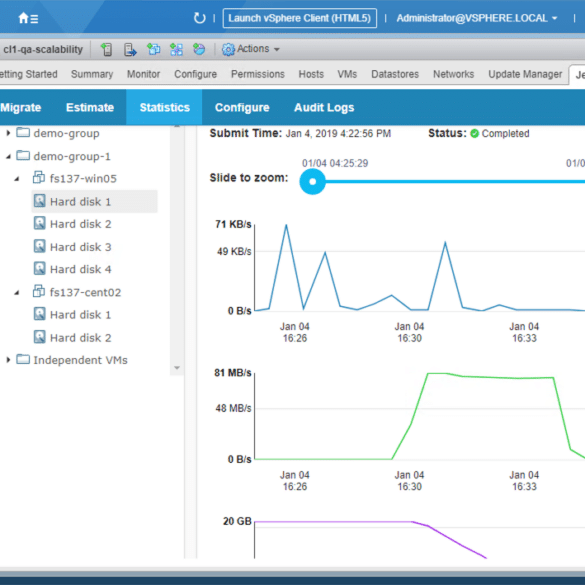Click the add host icon in toolbar

tap(107, 49)
